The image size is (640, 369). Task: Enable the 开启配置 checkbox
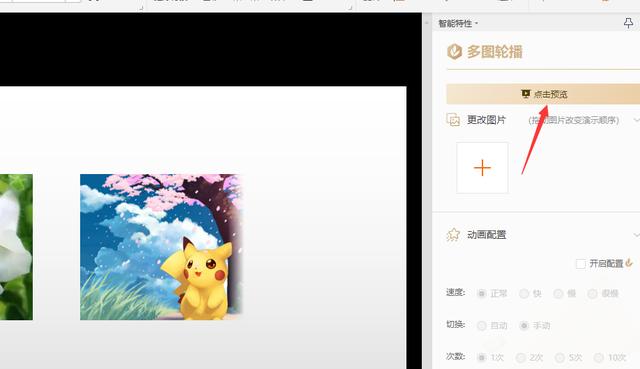(x=580, y=264)
